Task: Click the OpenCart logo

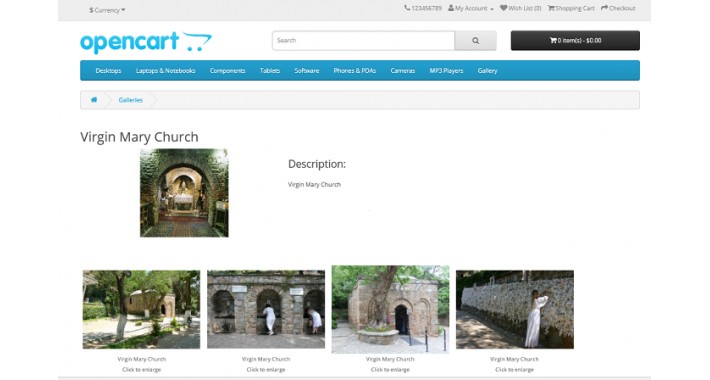Action: [x=146, y=42]
